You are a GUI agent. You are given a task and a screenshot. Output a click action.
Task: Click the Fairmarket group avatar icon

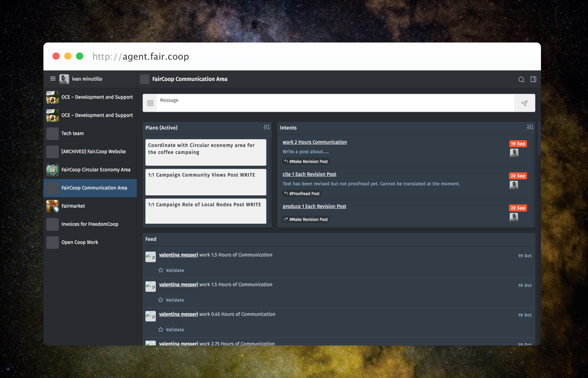coord(52,206)
